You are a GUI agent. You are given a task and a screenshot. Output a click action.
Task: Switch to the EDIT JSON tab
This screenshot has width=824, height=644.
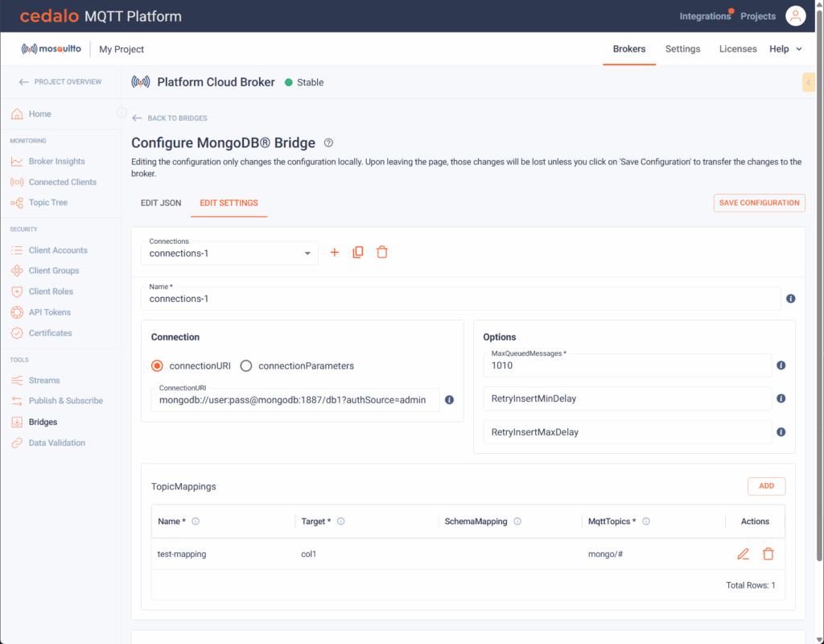[161, 203]
